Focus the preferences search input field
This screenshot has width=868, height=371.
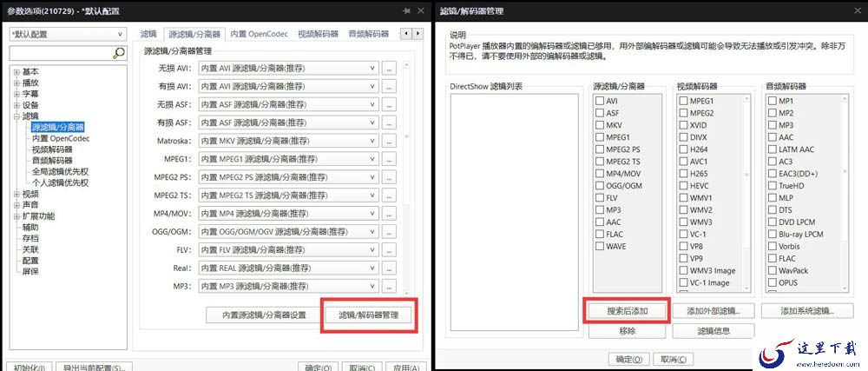pyautogui.click(x=61, y=53)
